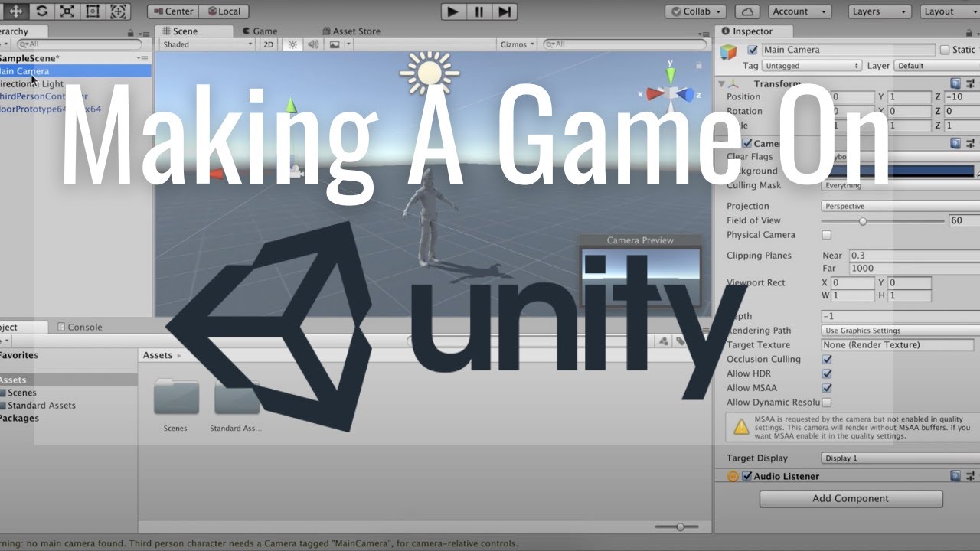Select the Scale tool
This screenshot has height=551, width=980.
[x=67, y=11]
